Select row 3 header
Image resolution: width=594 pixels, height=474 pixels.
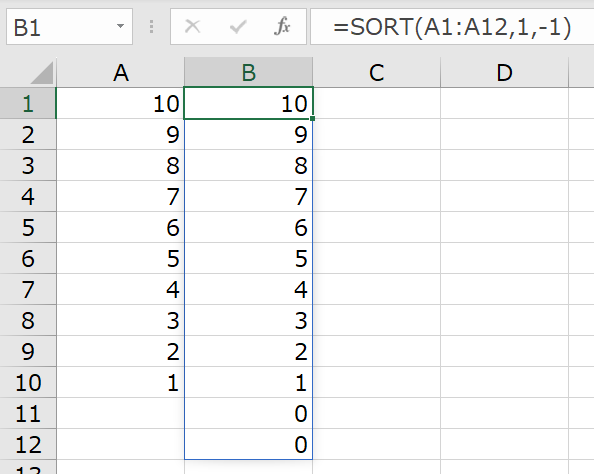[x=28, y=166]
